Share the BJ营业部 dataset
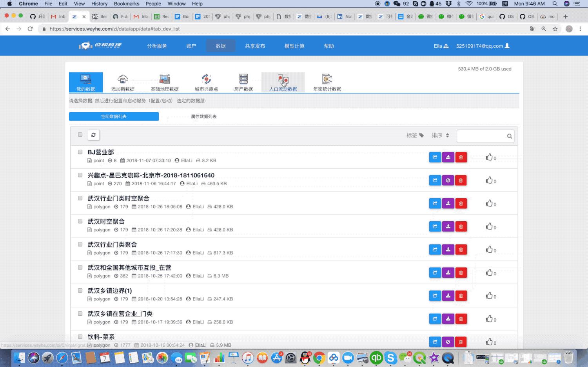588x367 pixels. point(435,157)
